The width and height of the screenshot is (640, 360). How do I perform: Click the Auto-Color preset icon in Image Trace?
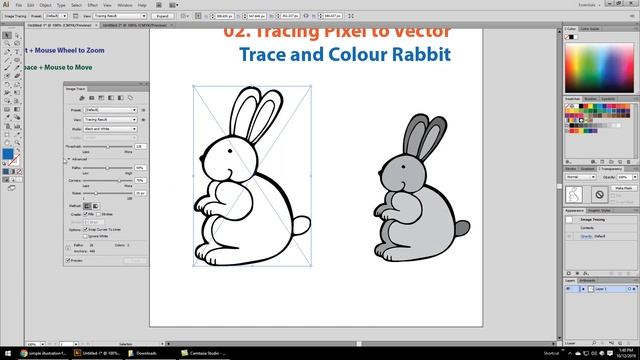click(82, 98)
